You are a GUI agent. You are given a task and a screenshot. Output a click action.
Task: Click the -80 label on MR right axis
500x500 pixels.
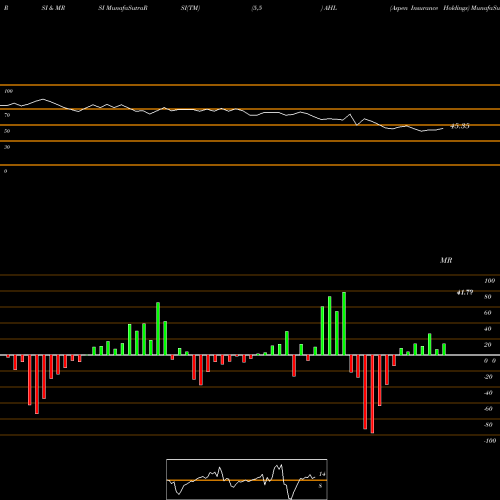pyautogui.click(x=488, y=425)
